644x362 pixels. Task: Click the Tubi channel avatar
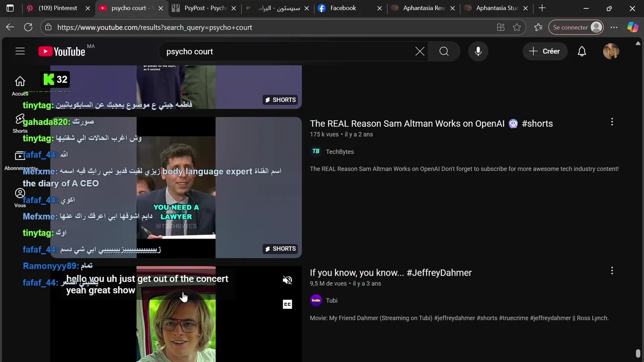(316, 300)
